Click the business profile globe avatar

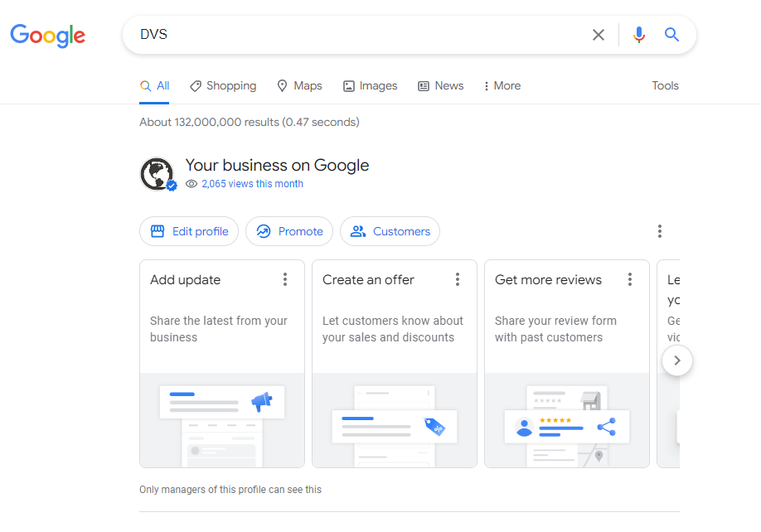tap(157, 174)
